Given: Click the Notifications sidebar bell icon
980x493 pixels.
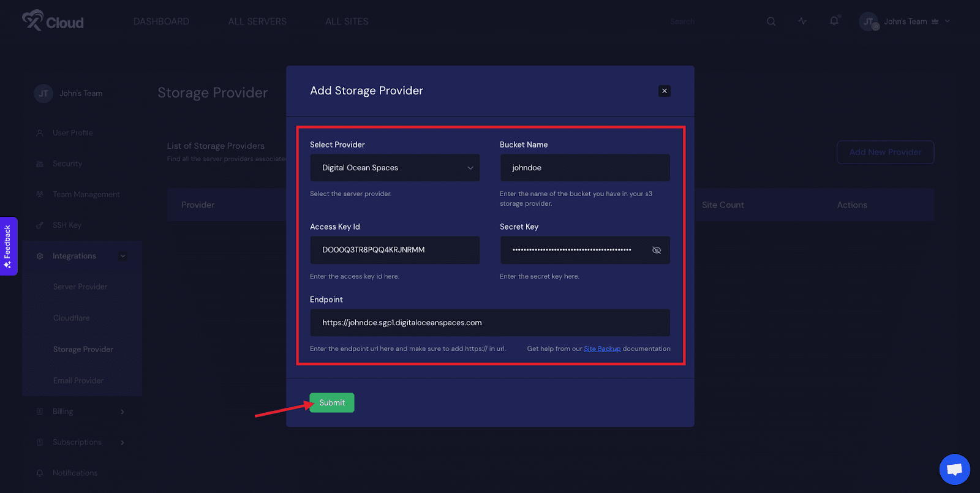Looking at the screenshot, I should tap(40, 473).
